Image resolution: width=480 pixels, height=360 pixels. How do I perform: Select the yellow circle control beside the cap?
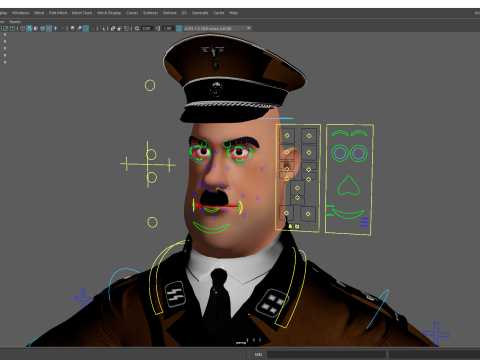[150, 85]
